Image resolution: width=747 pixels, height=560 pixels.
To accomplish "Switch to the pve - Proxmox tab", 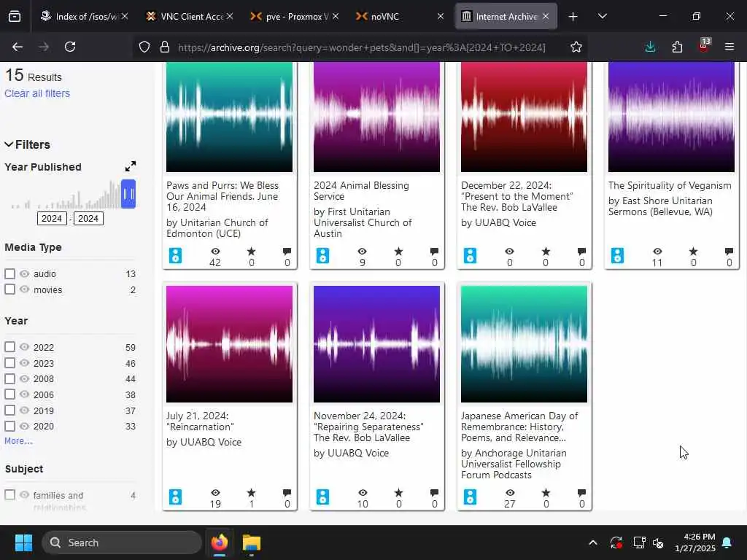I will pyautogui.click(x=294, y=17).
